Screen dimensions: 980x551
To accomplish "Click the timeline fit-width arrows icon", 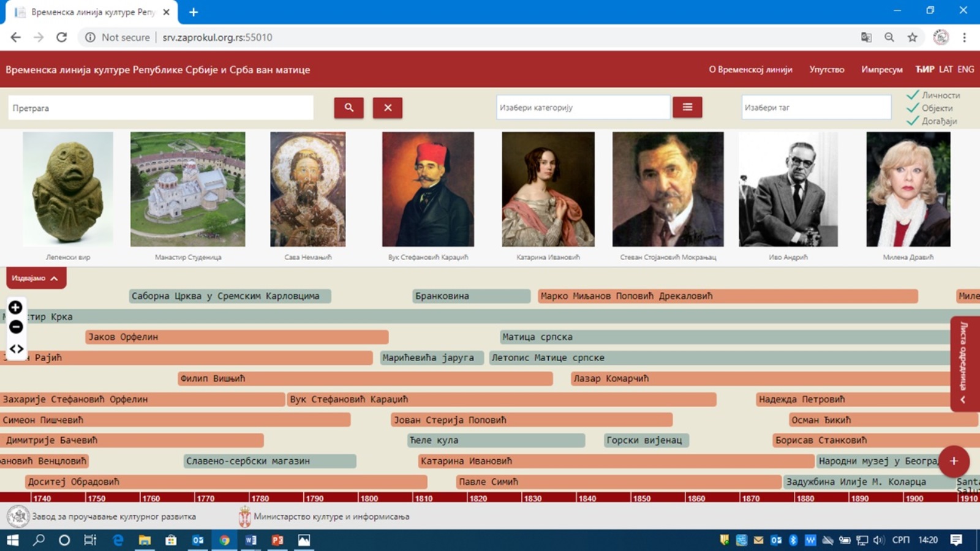I will [16, 349].
